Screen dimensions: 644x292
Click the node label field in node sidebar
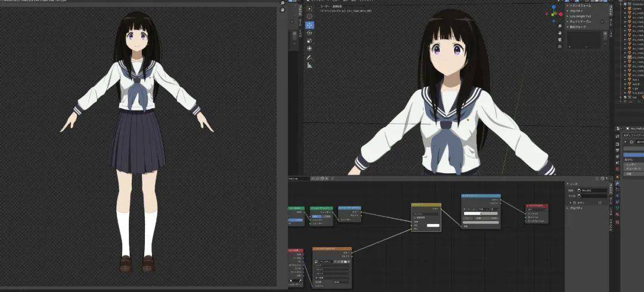[592, 196]
